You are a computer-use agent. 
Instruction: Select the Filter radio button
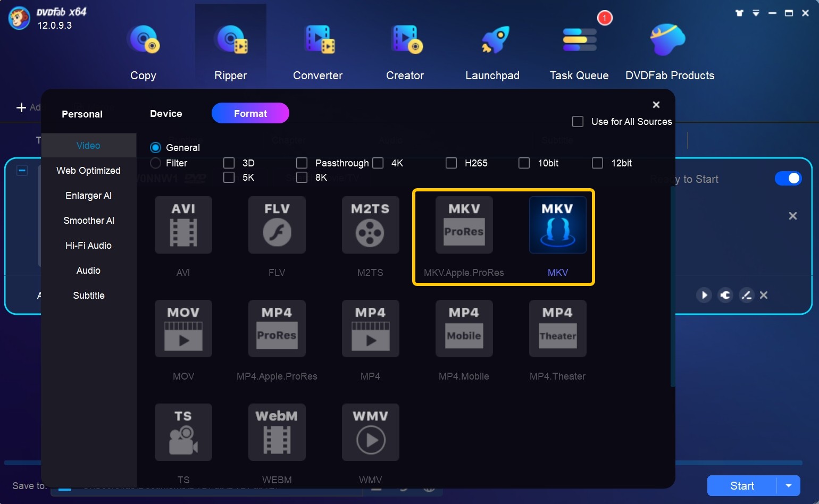coord(155,163)
